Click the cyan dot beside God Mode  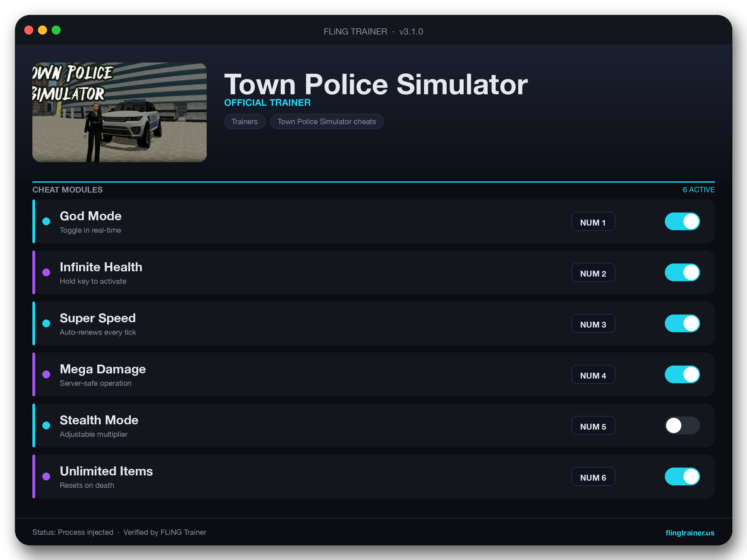tap(46, 222)
